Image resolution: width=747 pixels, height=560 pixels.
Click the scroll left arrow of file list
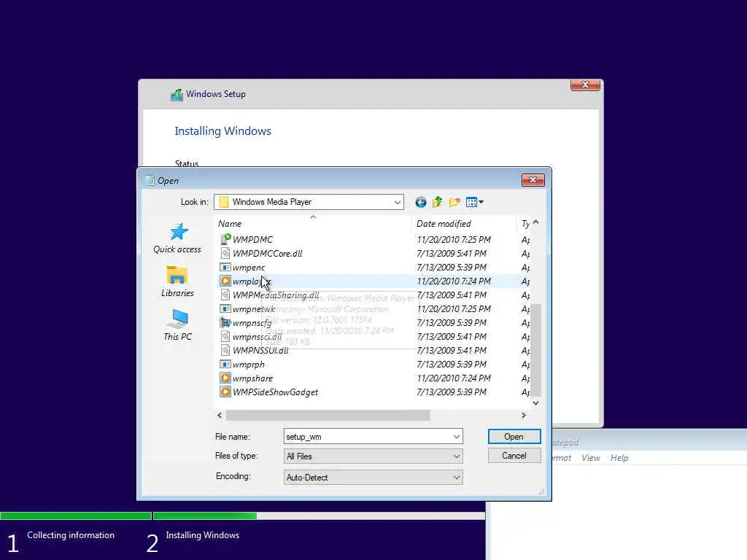pos(220,415)
